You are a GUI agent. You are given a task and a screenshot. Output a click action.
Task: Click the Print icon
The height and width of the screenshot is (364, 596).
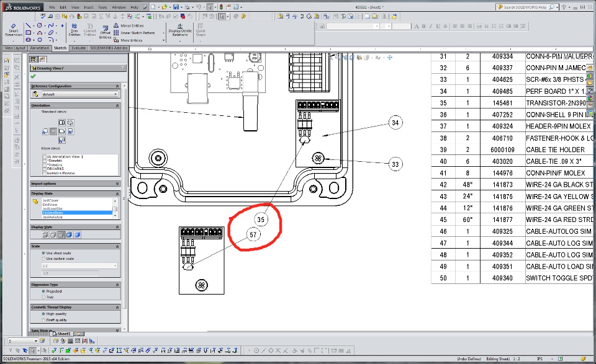click(187, 7)
